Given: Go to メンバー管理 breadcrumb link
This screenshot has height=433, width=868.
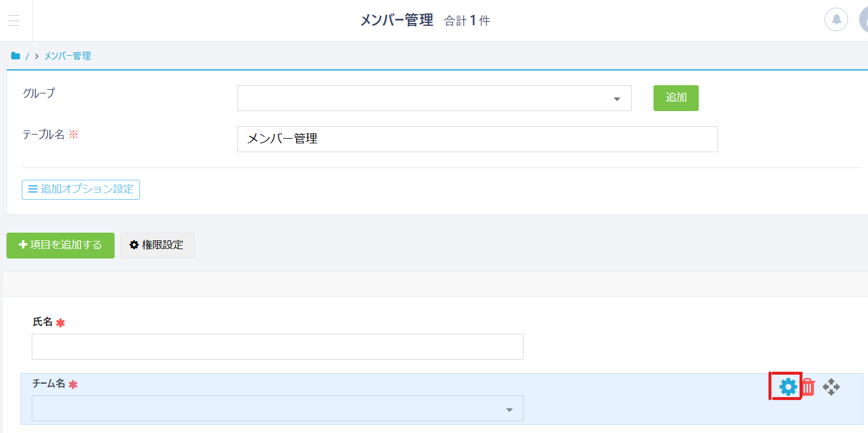Looking at the screenshot, I should tap(68, 56).
